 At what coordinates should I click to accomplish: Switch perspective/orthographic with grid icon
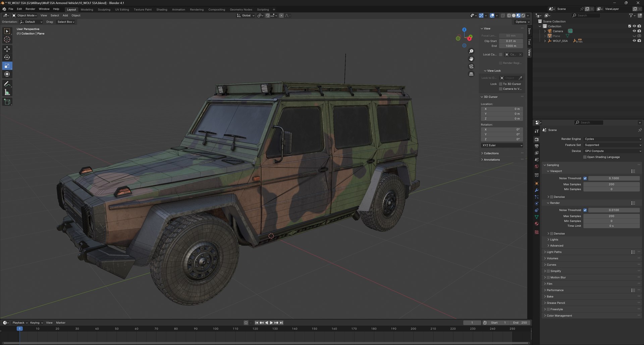[471, 74]
